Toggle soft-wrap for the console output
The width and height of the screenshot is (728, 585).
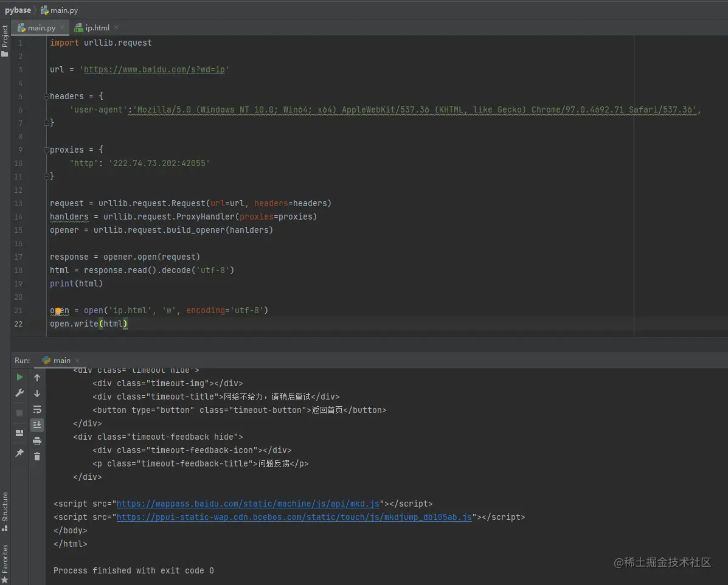[37, 409]
